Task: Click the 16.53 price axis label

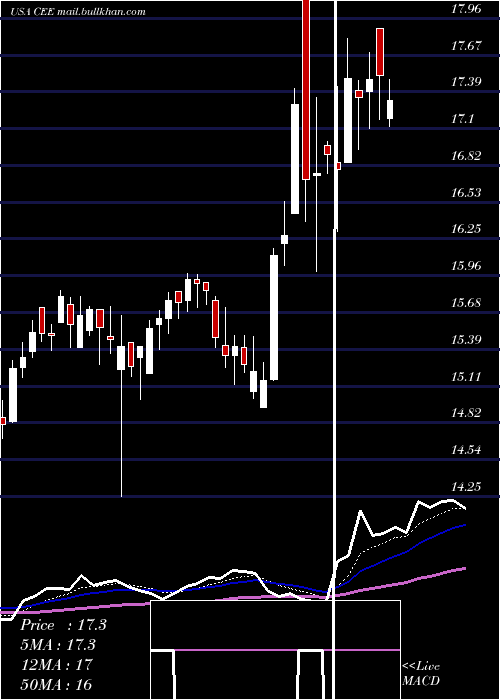Action: click(x=466, y=193)
